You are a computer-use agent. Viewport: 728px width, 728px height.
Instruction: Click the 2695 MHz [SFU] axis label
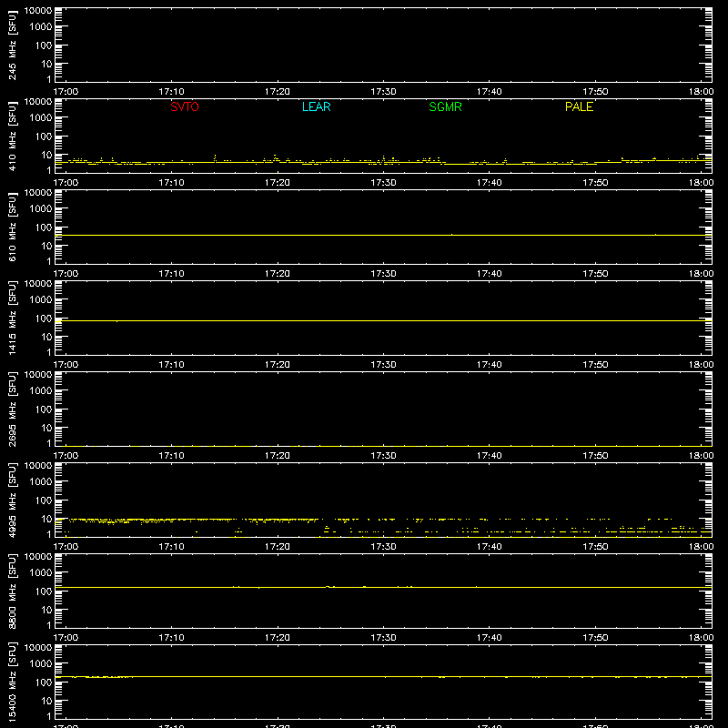pyautogui.click(x=13, y=409)
